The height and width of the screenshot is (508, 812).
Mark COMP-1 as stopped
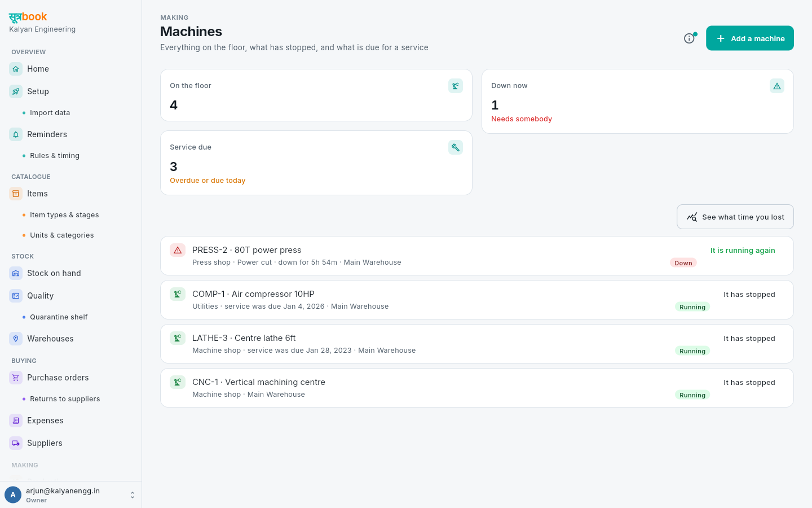pos(749,295)
